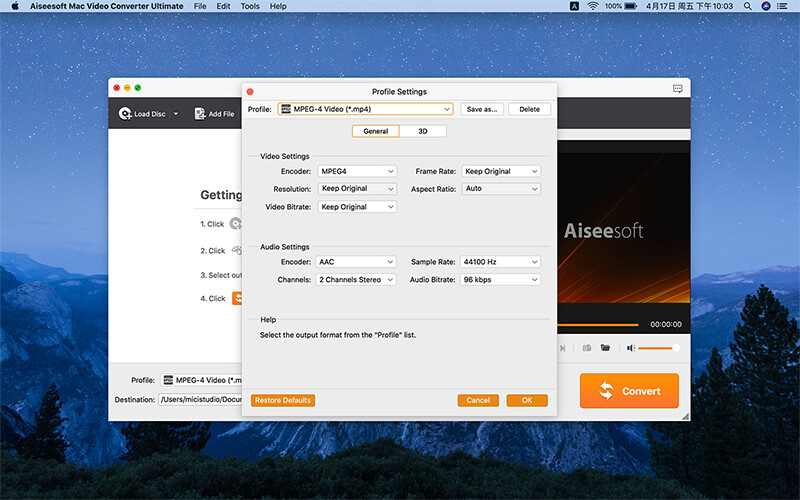Open Sample Rate dropdown
Viewport: 800px width, 500px height.
(500, 262)
